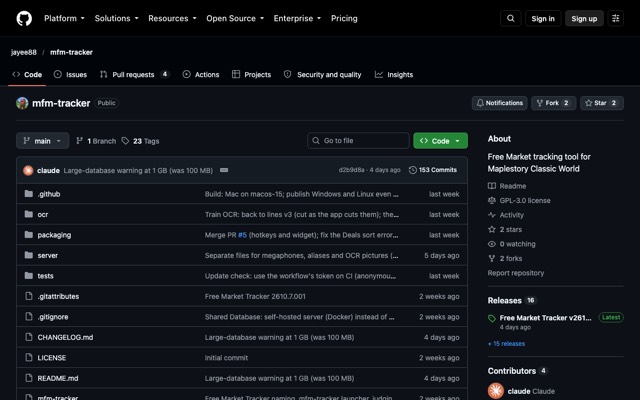The image size is (640, 400).
Task: Expand the Open Source menu
Action: pos(235,18)
